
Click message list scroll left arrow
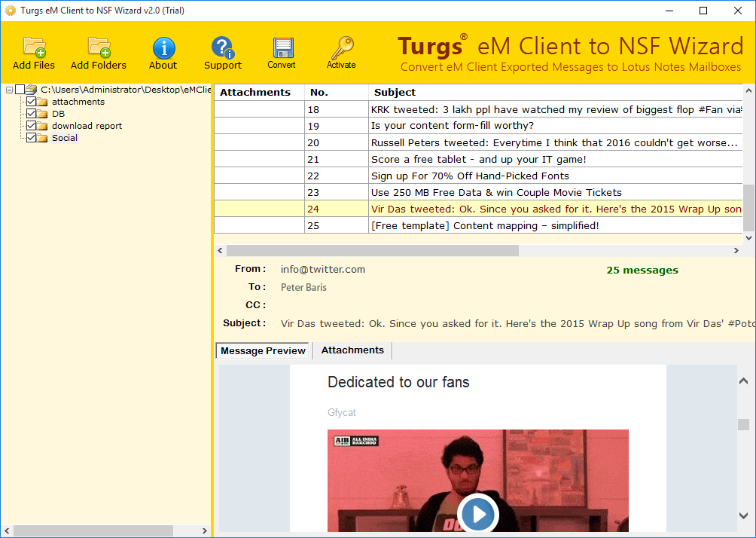tap(221, 250)
